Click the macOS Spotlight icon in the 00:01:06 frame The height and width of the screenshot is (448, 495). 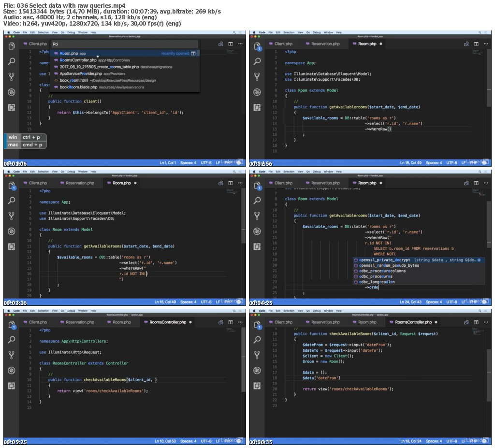(234, 32)
